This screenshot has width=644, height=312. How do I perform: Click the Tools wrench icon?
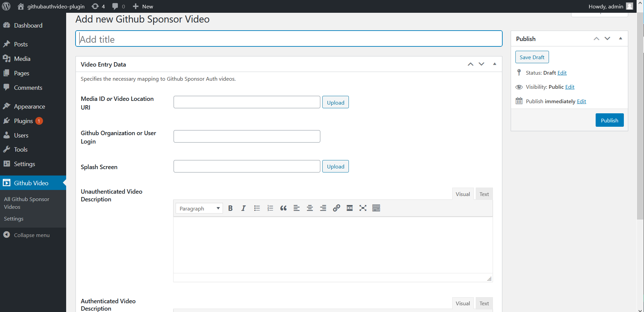pos(6,149)
